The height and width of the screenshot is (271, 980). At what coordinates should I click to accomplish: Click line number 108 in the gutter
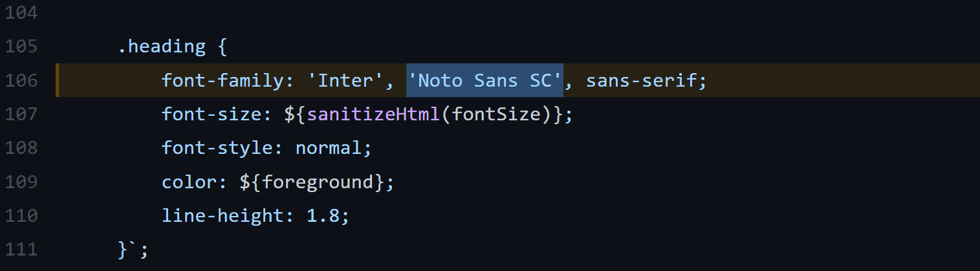pos(20,148)
